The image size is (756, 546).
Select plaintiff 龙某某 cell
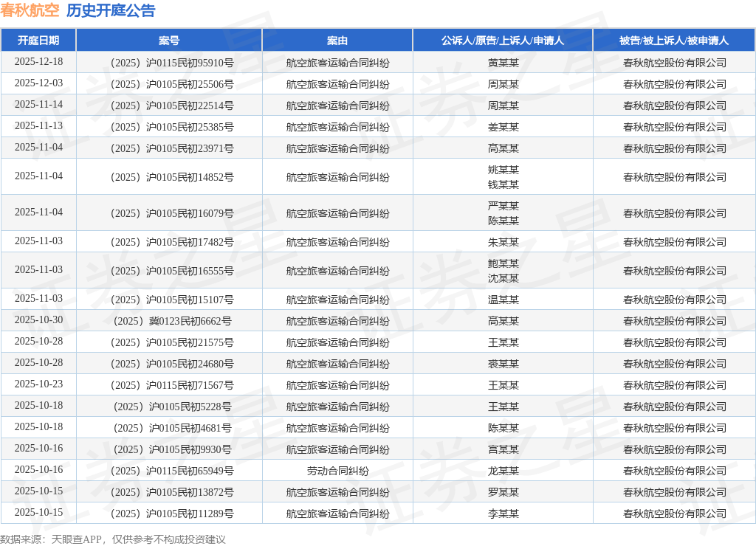(503, 471)
